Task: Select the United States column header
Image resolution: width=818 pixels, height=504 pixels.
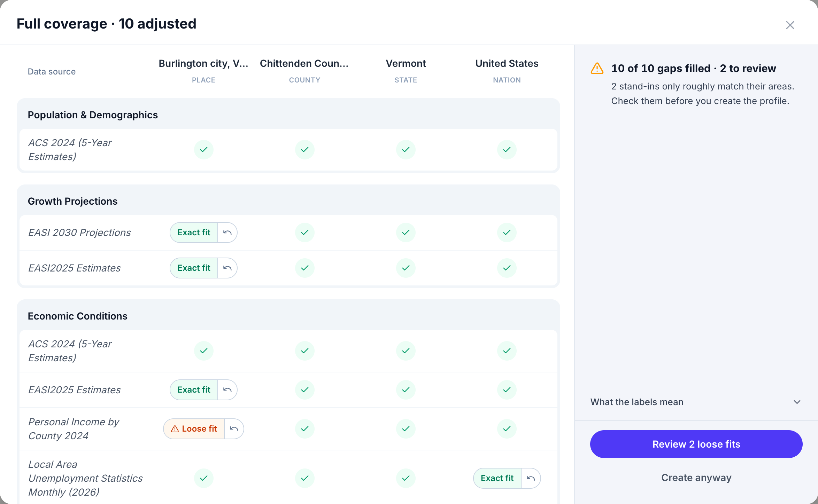Action: tap(507, 71)
